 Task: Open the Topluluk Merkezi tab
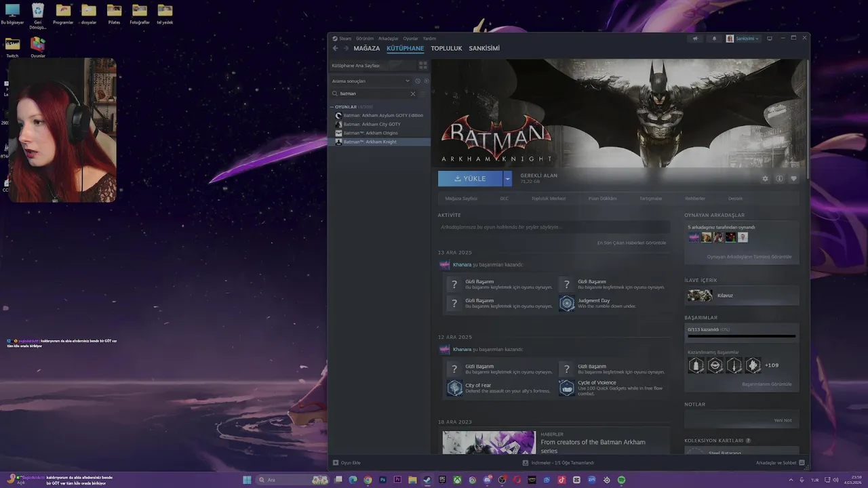tap(549, 199)
